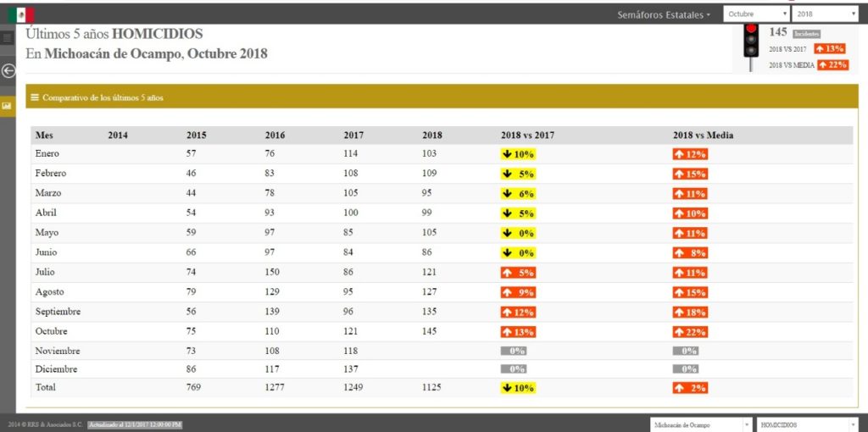The image size is (868, 432).
Task: Select the Mayo row label
Action: click(x=47, y=232)
